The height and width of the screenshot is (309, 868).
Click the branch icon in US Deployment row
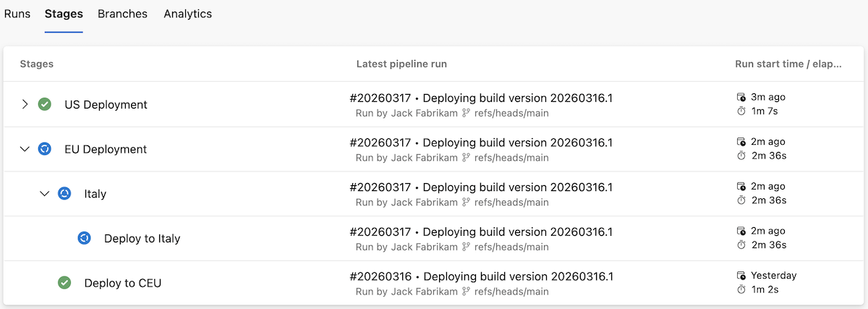tap(467, 113)
